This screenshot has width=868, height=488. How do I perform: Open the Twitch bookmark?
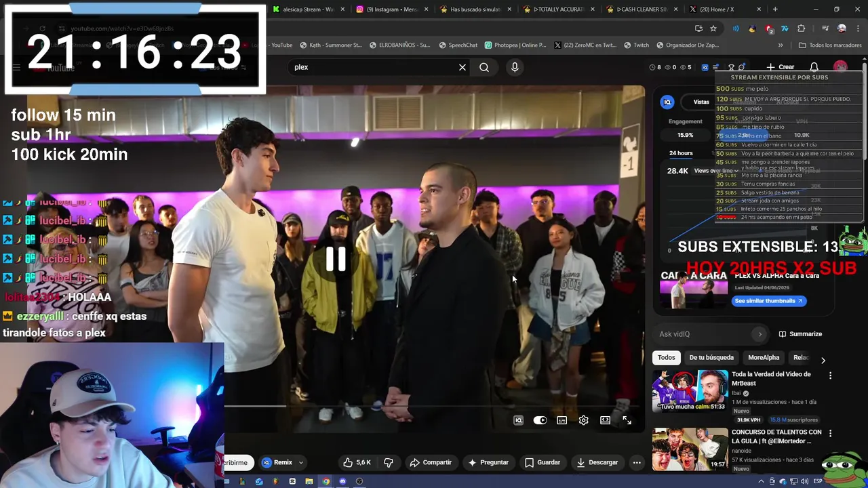pyautogui.click(x=636, y=45)
